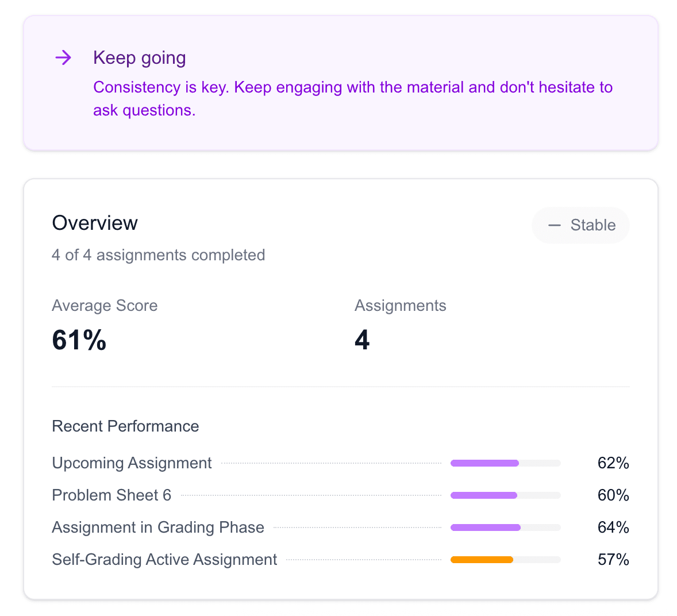
Task: Click the Assignments count showing 4
Action: pos(362,340)
